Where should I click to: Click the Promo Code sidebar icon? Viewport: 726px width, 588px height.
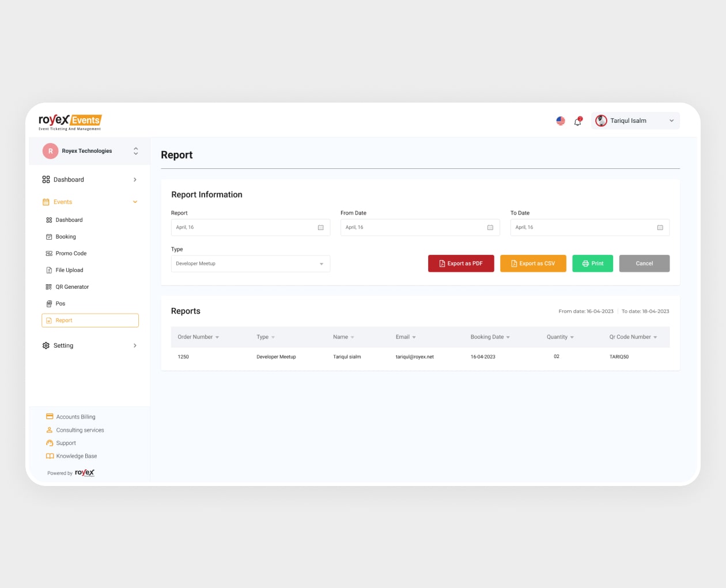click(49, 254)
